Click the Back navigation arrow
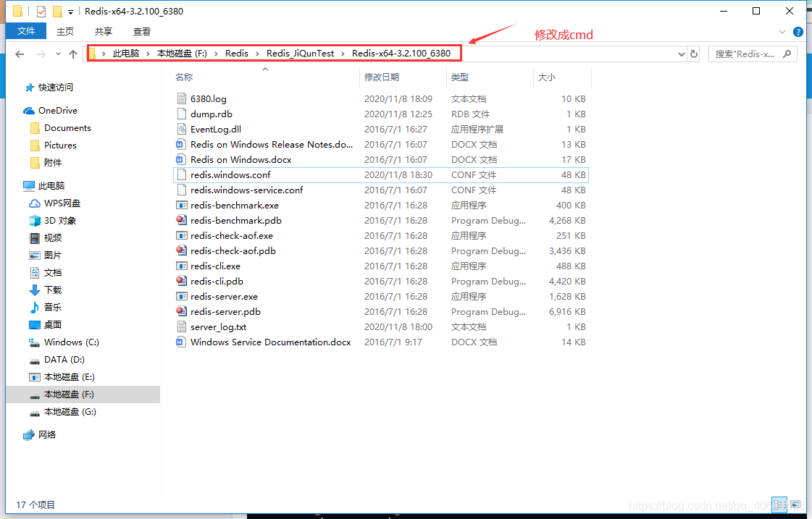This screenshot has width=812, height=519. coord(20,54)
